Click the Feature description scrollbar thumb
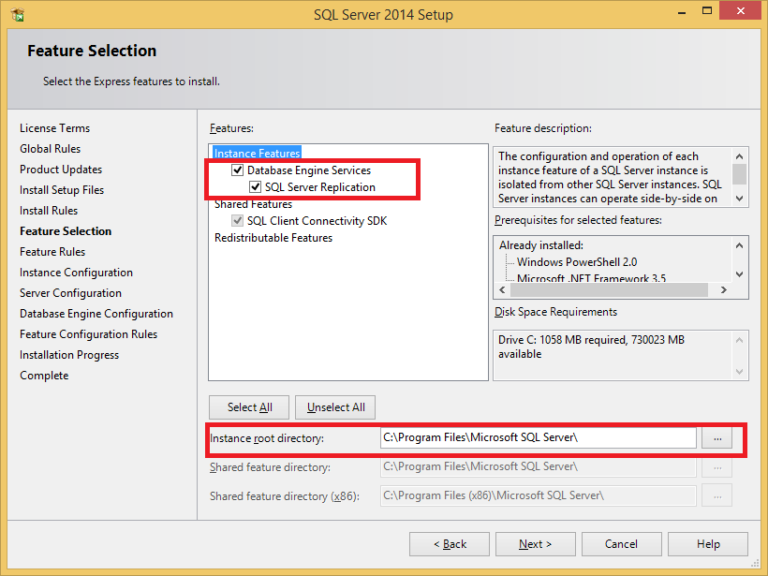768x576 pixels. (740, 174)
